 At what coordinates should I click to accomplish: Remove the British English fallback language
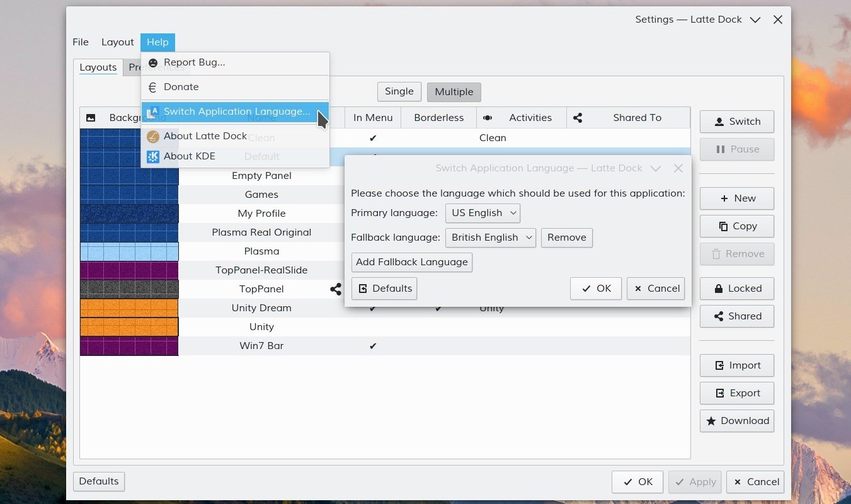click(x=567, y=238)
